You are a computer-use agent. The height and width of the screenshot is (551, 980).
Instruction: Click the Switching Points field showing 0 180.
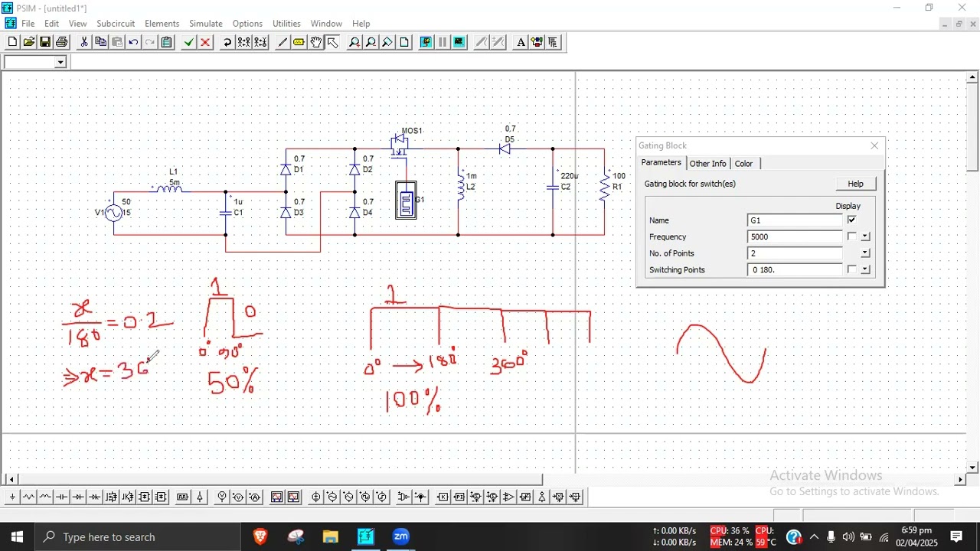click(795, 270)
